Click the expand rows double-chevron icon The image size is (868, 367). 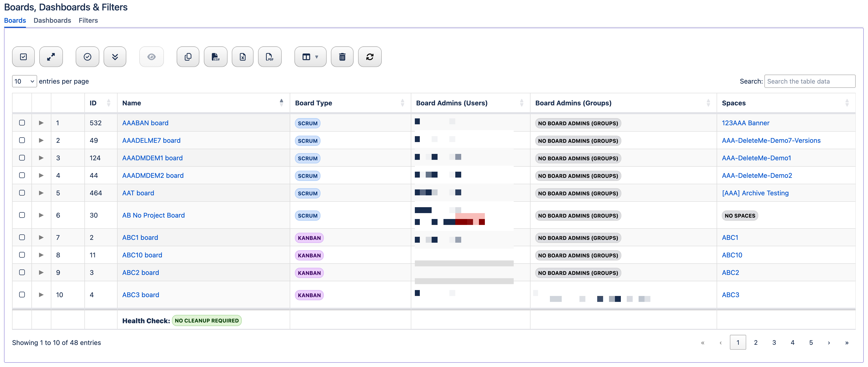[115, 57]
